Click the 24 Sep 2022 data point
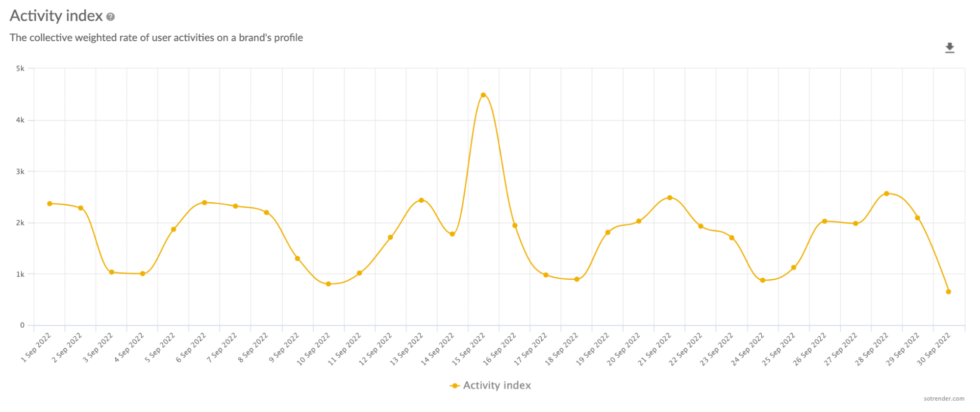The width and height of the screenshot is (980, 412). pyautogui.click(x=763, y=281)
